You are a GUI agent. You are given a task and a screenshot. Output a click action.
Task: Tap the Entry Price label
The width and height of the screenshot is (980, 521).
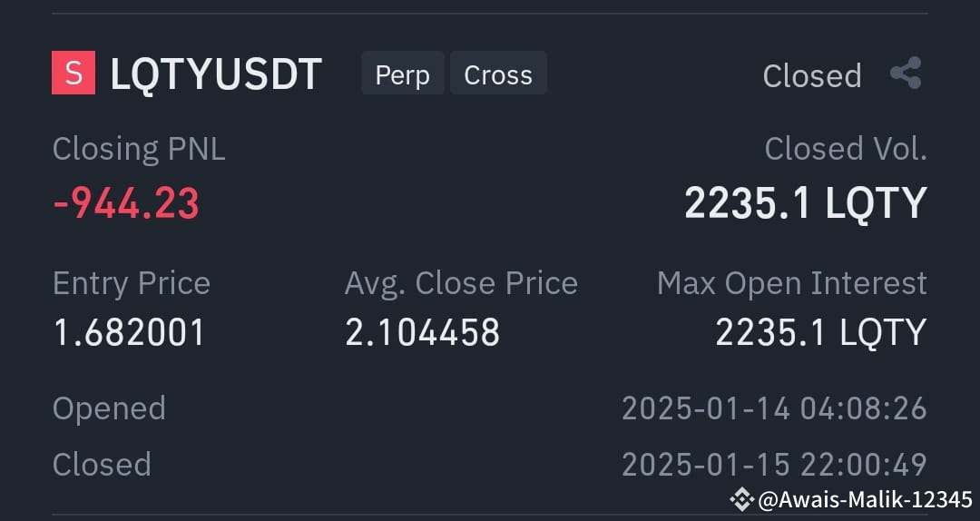(x=132, y=283)
